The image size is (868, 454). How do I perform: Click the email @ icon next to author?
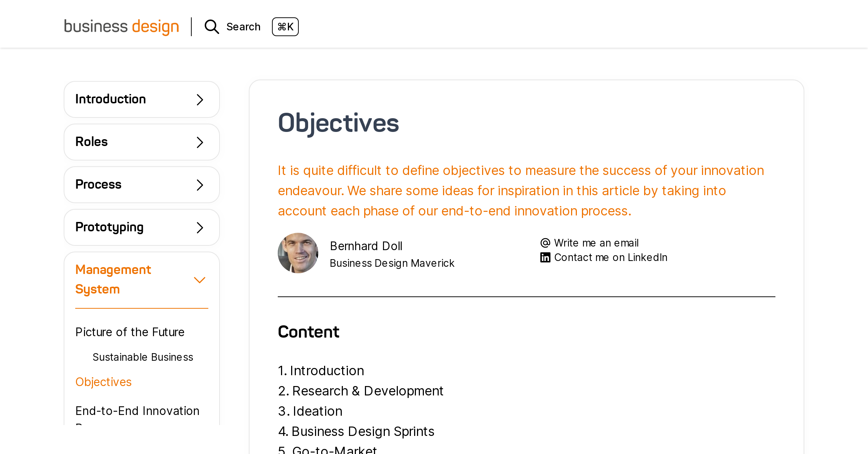(545, 243)
